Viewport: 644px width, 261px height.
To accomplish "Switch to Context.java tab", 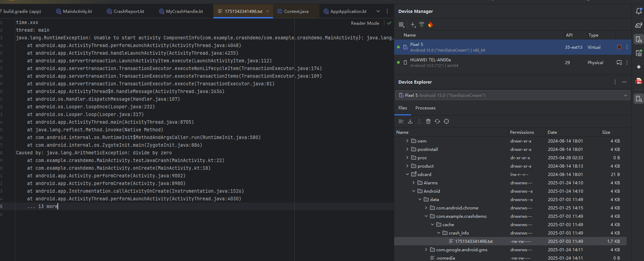I will 293,11.
